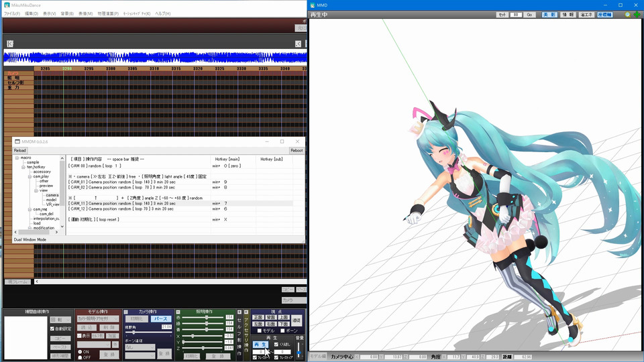
Task: Click the right view (右面) button
Action: coord(271,324)
